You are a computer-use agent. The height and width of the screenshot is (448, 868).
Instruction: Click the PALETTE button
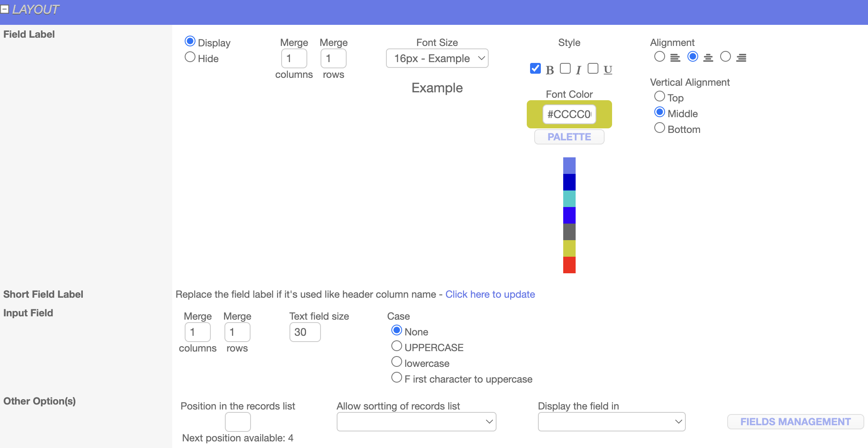tap(569, 137)
